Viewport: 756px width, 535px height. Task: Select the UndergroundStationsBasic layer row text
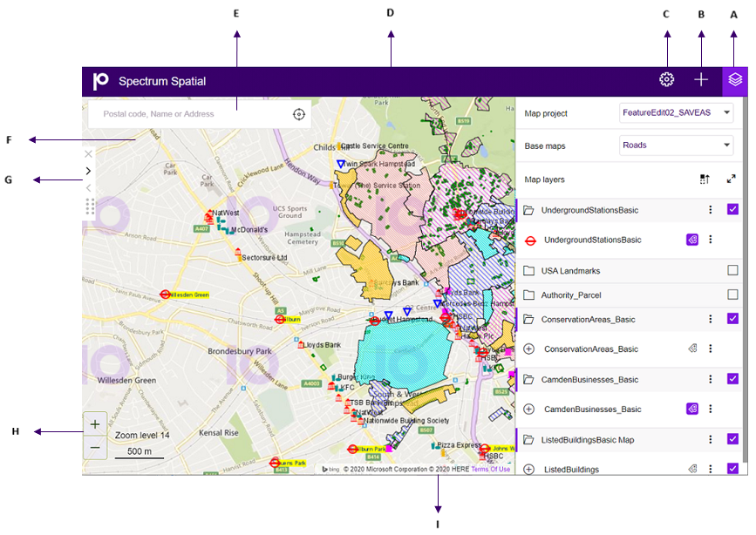pyautogui.click(x=593, y=240)
